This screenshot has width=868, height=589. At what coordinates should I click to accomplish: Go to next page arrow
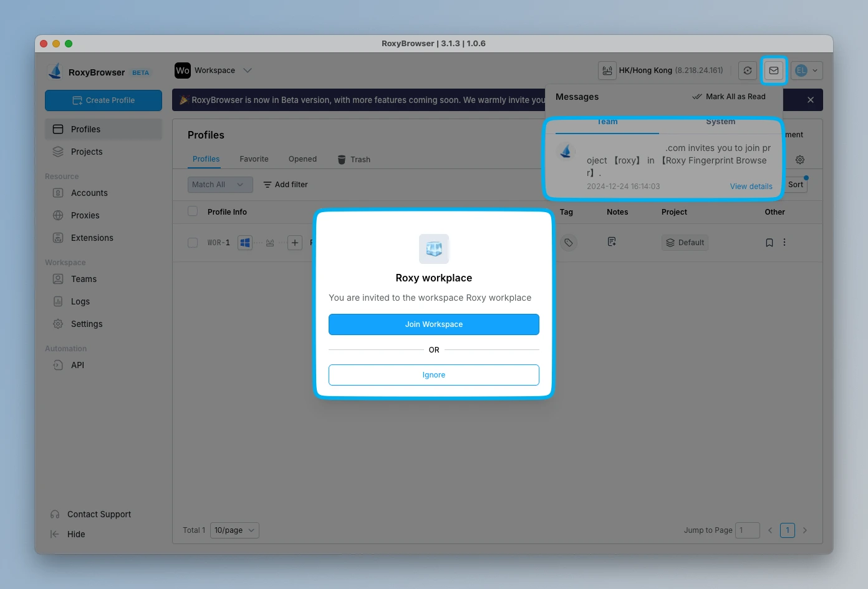[805, 530]
